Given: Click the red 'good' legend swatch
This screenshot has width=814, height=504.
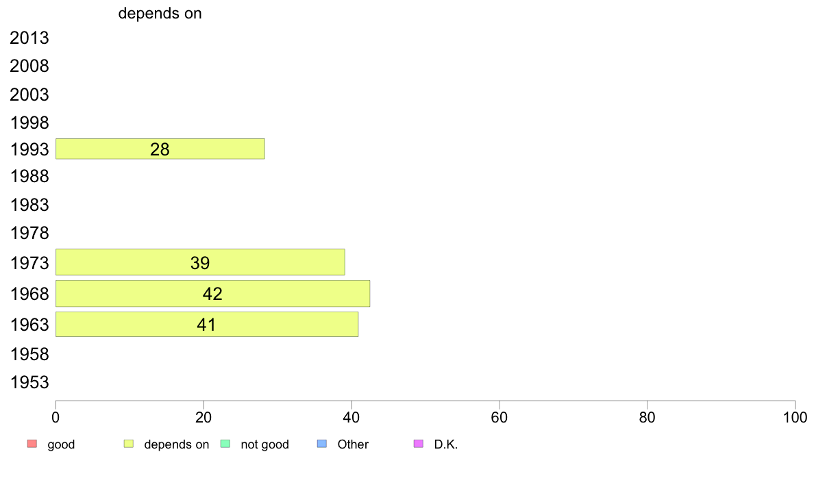Looking at the screenshot, I should 32,444.
